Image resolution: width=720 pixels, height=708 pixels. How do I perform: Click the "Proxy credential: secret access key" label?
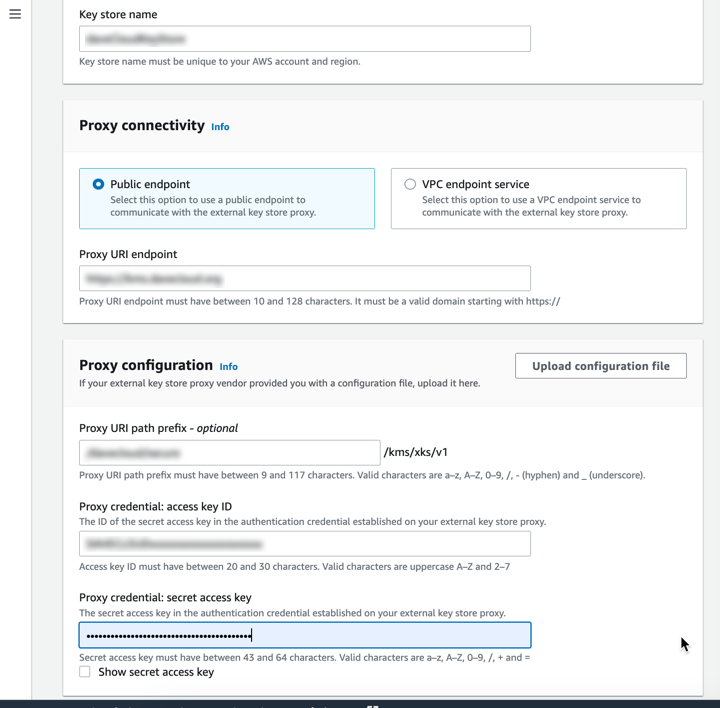tap(165, 597)
